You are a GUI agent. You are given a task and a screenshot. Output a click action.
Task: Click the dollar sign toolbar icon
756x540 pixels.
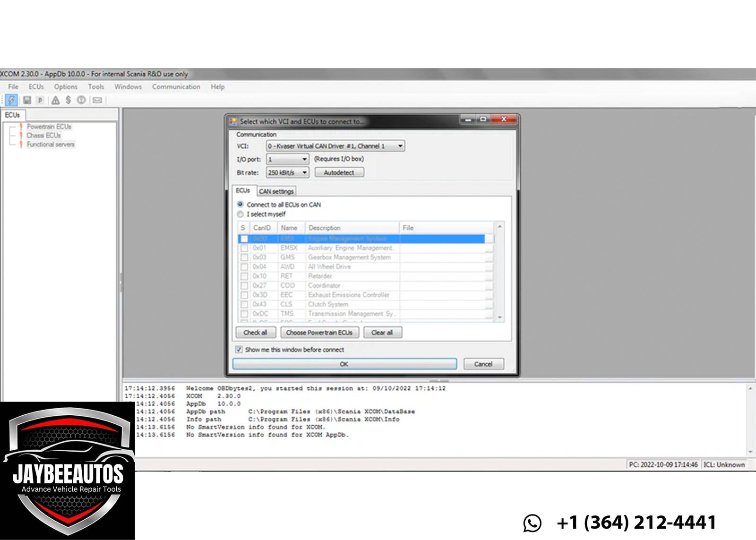tap(69, 100)
